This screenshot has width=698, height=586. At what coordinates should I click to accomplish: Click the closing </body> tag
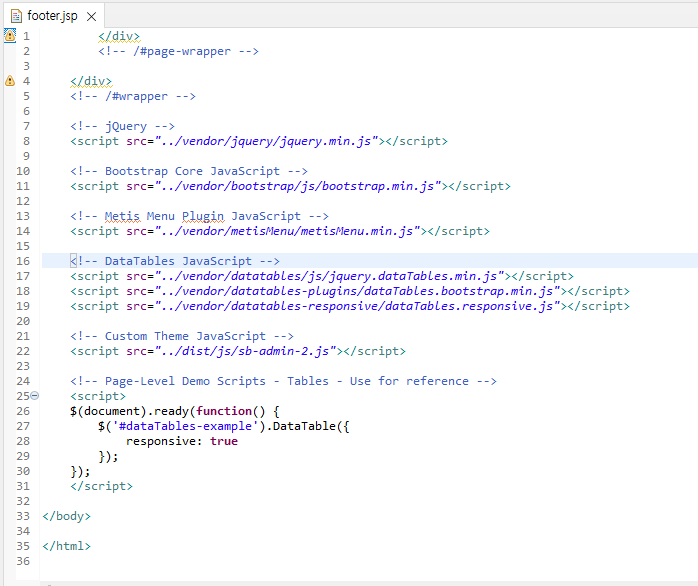tap(66, 516)
